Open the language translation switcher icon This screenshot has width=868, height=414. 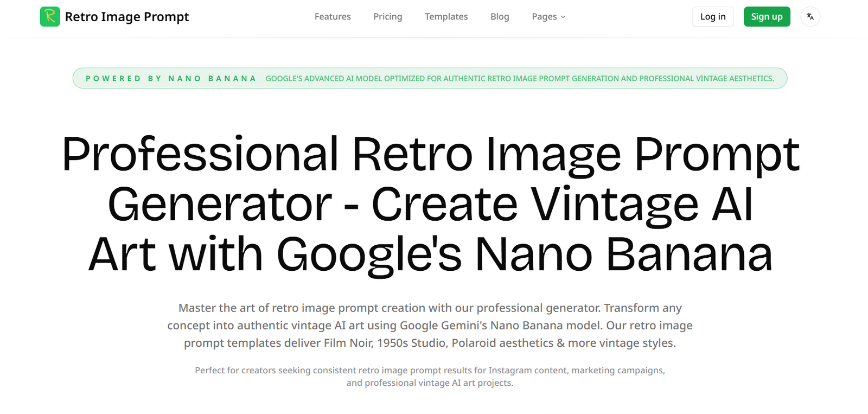810,17
